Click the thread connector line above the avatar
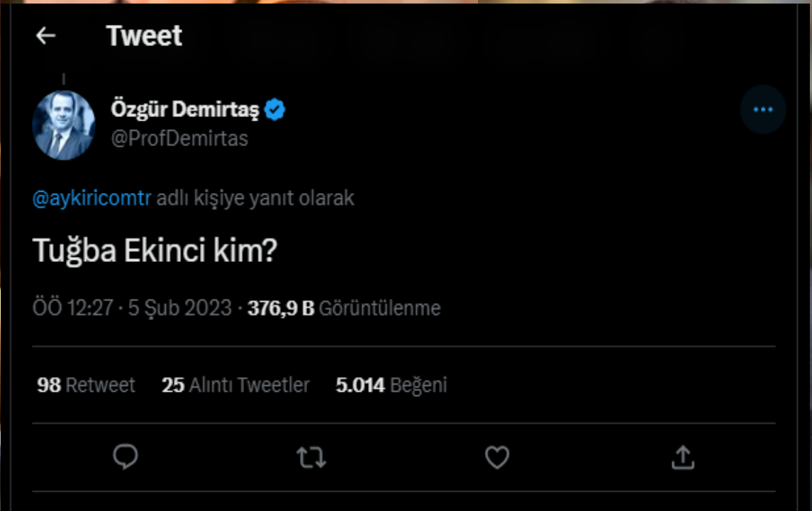 [64, 79]
